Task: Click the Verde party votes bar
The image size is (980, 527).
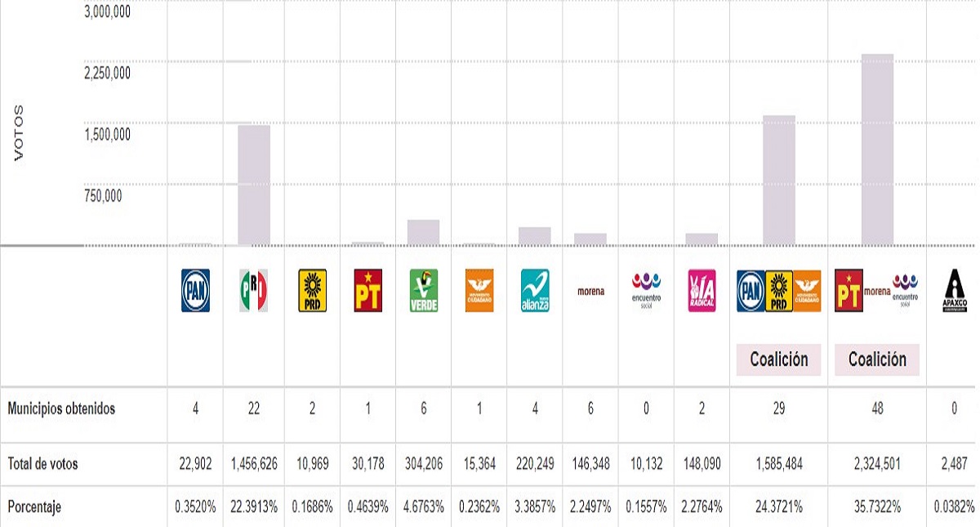Action: pos(423,233)
